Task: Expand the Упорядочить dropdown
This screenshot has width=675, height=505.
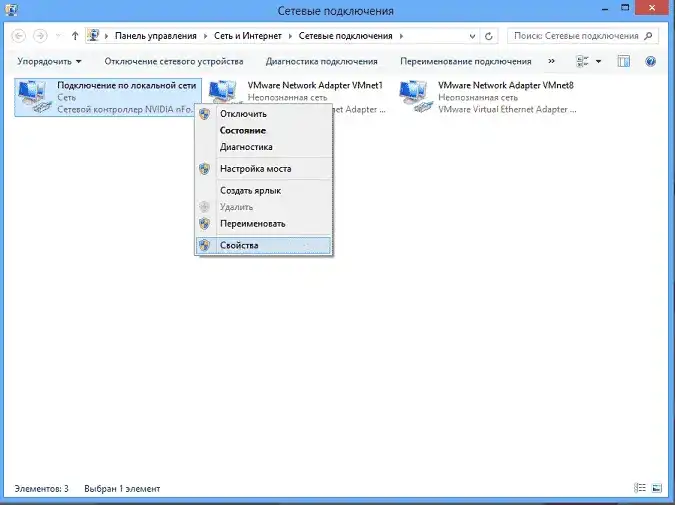Action: [50, 62]
